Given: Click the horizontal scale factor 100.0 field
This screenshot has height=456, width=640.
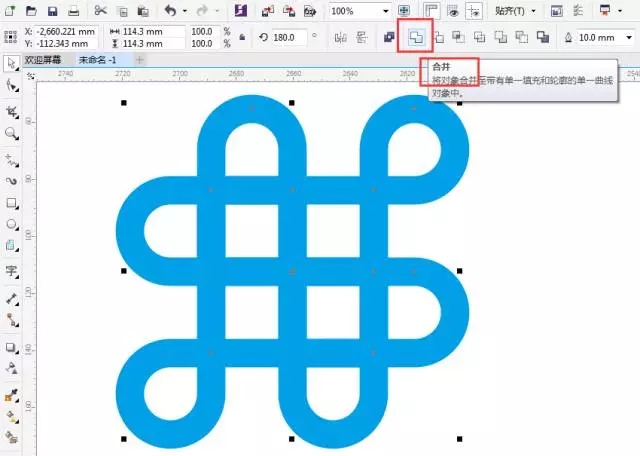Looking at the screenshot, I should pos(204,31).
